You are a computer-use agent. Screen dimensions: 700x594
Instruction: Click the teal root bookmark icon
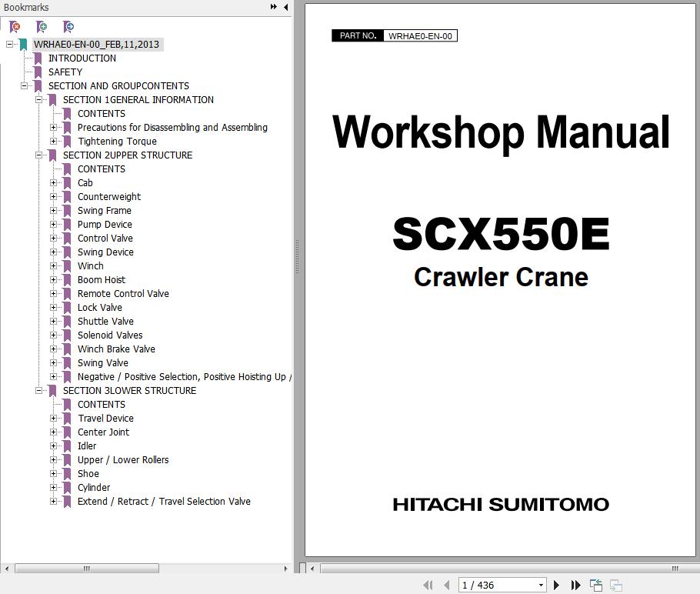23,44
